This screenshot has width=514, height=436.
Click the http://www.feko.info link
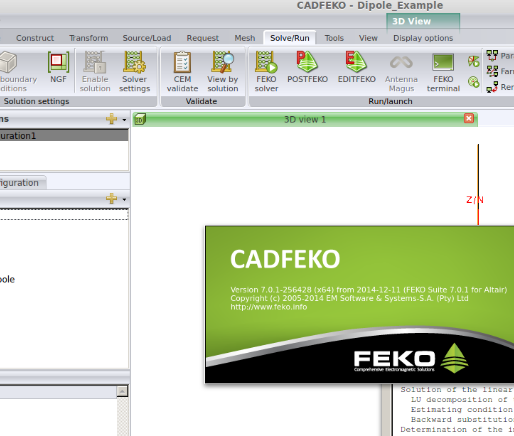click(x=269, y=307)
